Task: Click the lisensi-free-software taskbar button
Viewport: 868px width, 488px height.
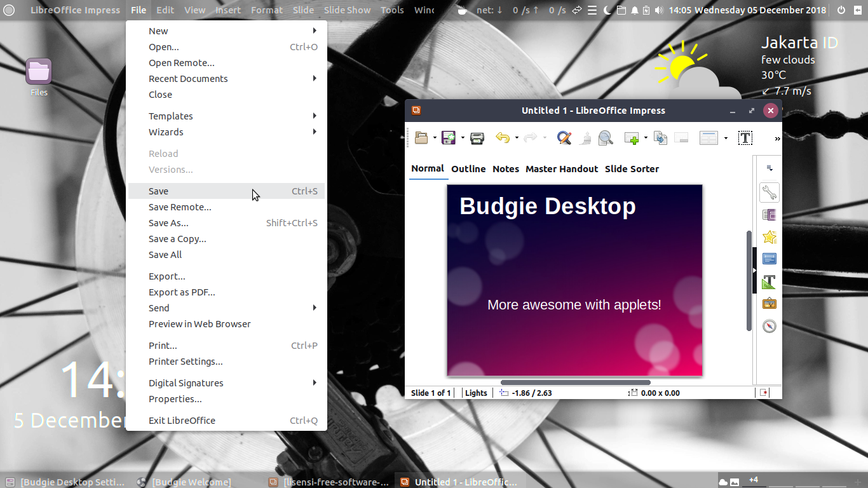Action: pyautogui.click(x=329, y=482)
